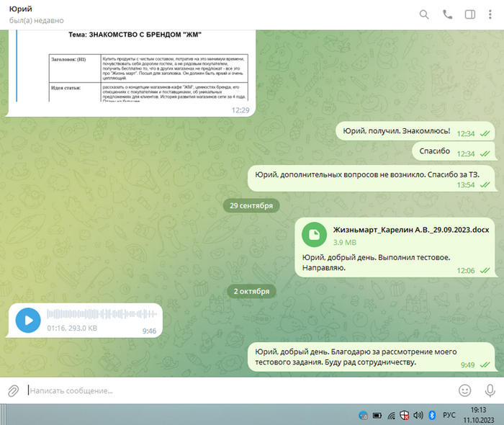Click the microphone voice message icon
Image resolution: width=504 pixels, height=425 pixels.
(490, 390)
